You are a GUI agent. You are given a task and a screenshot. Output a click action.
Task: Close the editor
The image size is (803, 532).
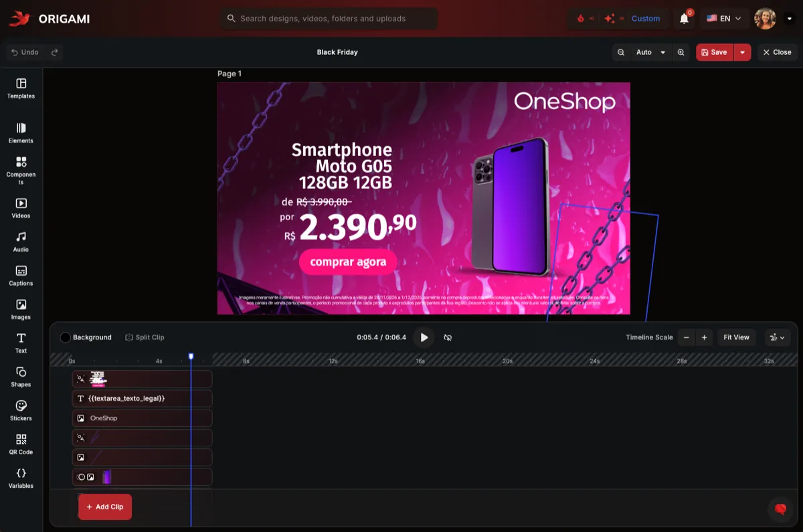[778, 52]
